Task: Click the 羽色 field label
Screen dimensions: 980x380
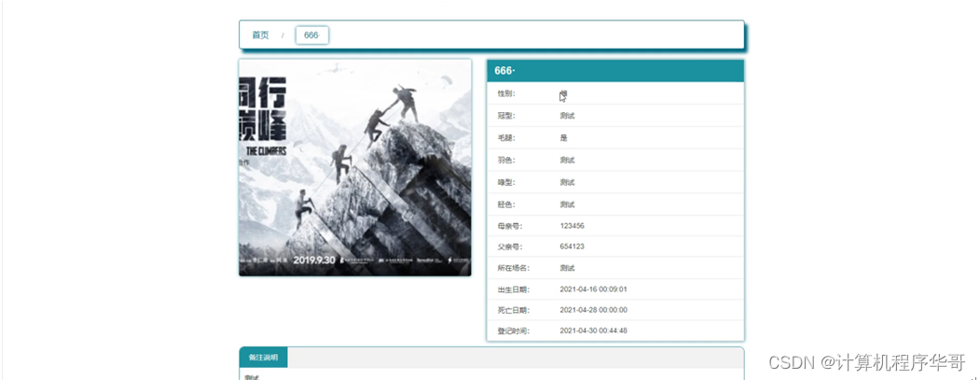Action: point(506,161)
